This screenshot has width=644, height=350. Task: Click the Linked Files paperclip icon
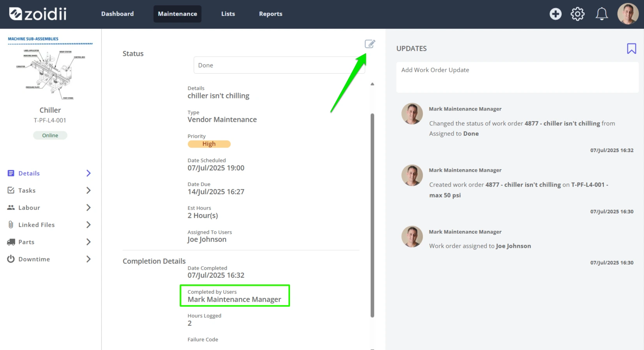pos(11,225)
